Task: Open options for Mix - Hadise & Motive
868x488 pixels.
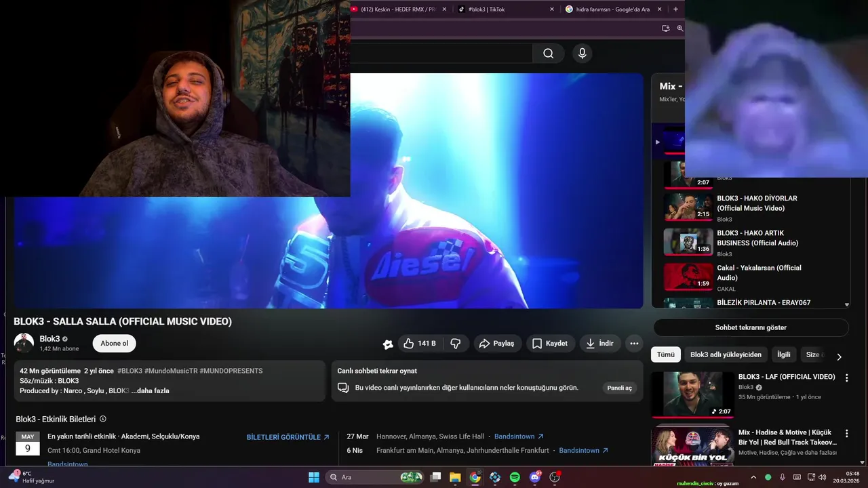Action: tap(846, 433)
